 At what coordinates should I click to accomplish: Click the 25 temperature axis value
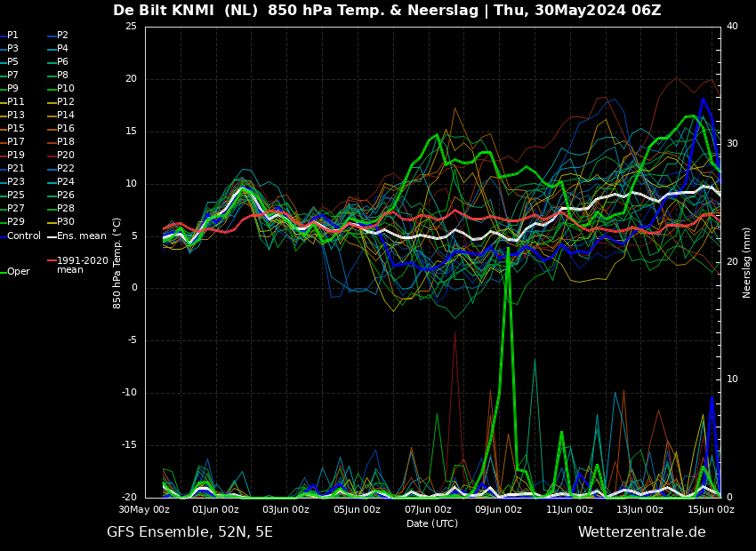pos(131,27)
